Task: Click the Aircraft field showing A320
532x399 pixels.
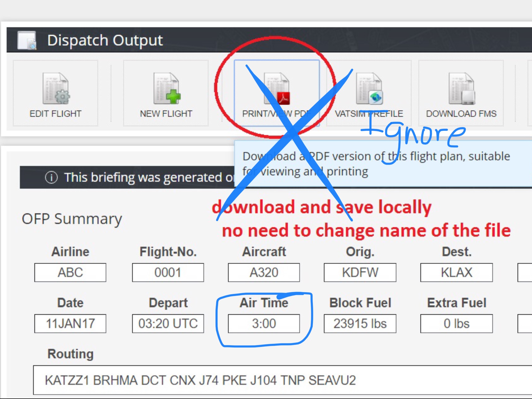Action: tap(264, 272)
